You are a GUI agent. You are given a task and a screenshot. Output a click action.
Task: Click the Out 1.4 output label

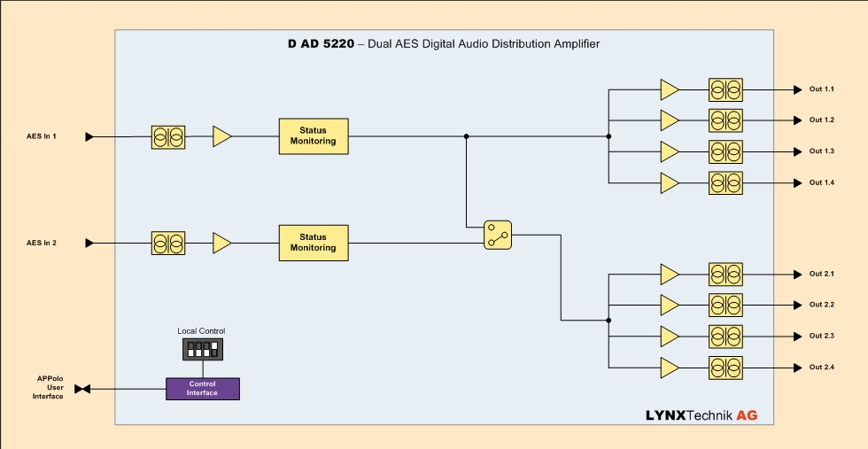click(821, 182)
